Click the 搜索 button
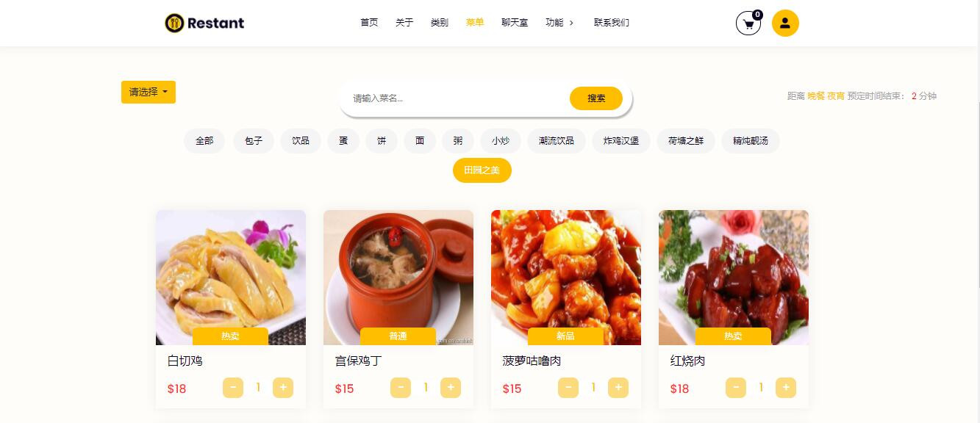Image resolution: width=980 pixels, height=423 pixels. [x=596, y=98]
